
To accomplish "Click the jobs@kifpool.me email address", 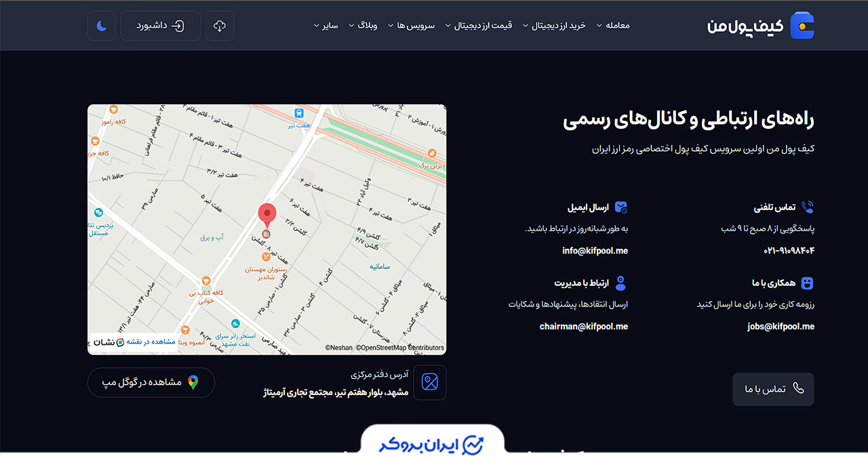I will coord(781,327).
